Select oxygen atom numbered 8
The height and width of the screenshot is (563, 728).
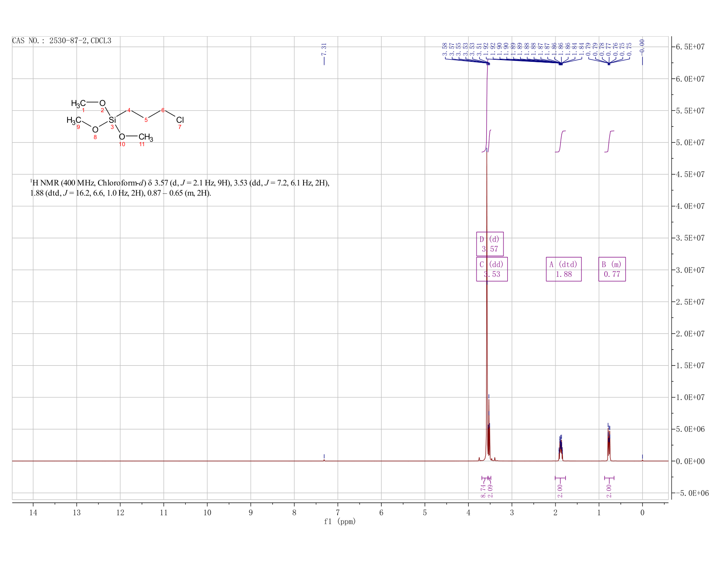tap(95, 129)
